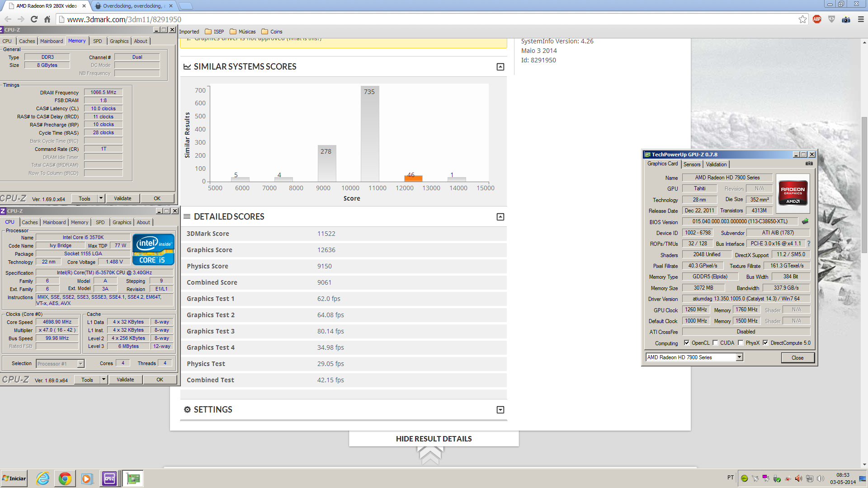Bookmark this page with the star icon
Viewport: 868px width, 488px height.
[x=802, y=19]
